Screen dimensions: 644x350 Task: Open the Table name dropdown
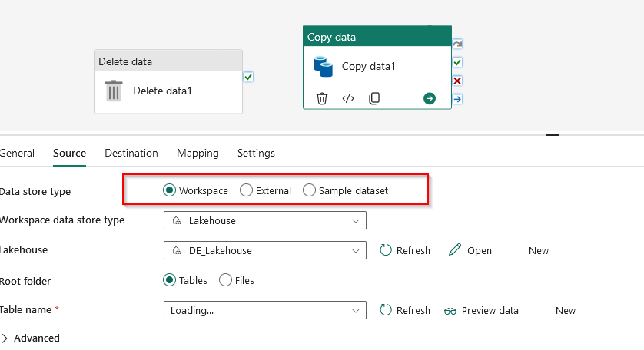point(265,310)
